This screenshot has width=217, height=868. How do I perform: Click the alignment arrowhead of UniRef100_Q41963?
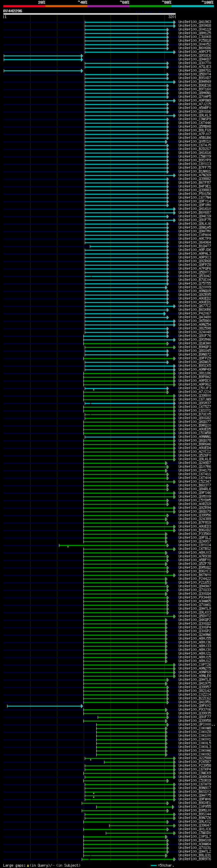click(x=175, y=22)
